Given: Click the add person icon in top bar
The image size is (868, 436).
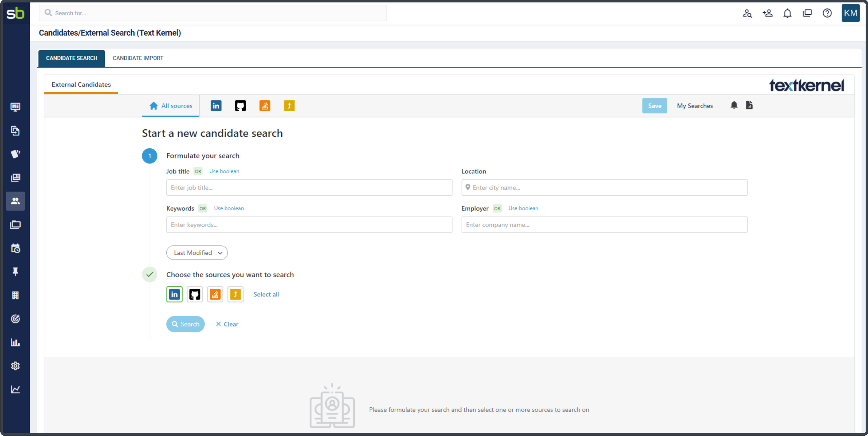Looking at the screenshot, I should click(x=767, y=13).
